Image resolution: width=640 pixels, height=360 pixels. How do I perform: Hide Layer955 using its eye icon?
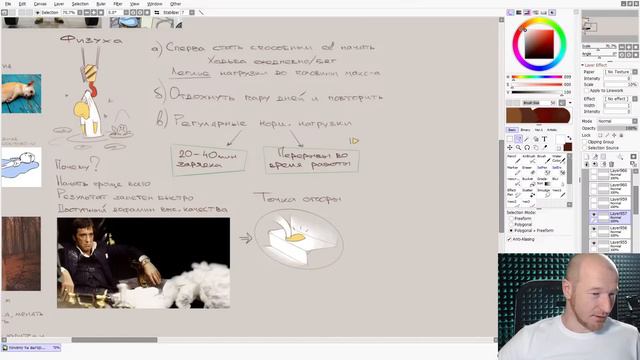594,243
